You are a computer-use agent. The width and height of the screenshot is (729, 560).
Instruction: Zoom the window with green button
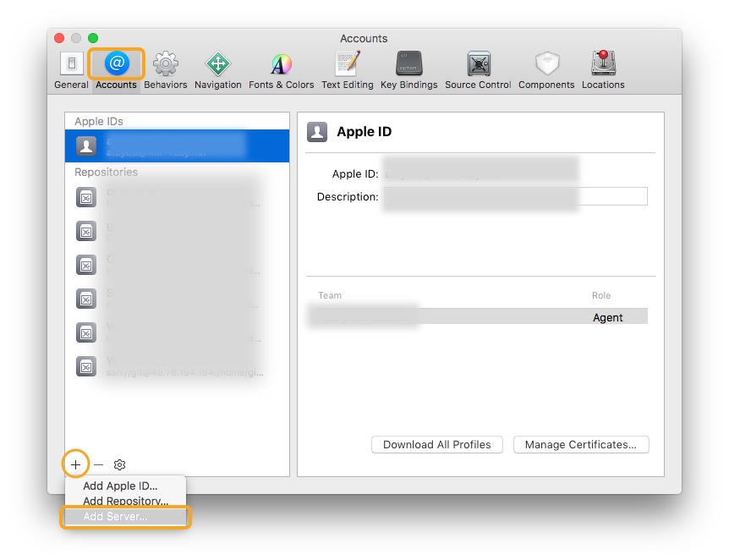[93, 38]
